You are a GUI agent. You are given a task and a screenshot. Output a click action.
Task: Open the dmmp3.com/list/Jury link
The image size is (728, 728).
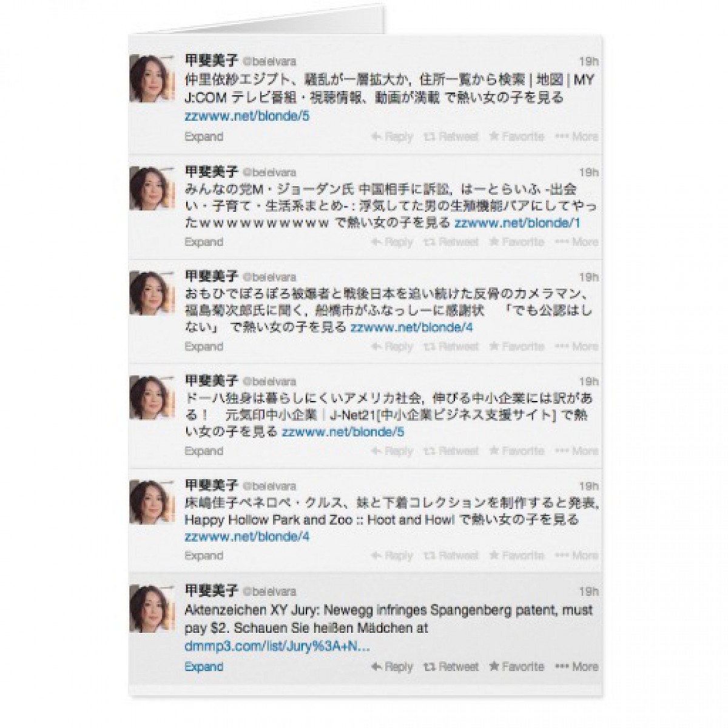[277, 647]
